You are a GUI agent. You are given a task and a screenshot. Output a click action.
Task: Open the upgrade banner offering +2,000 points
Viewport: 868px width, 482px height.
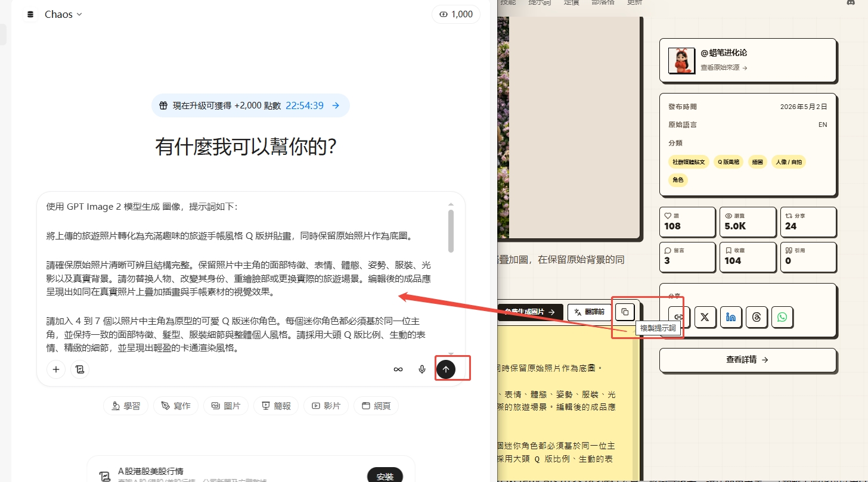[x=250, y=105]
